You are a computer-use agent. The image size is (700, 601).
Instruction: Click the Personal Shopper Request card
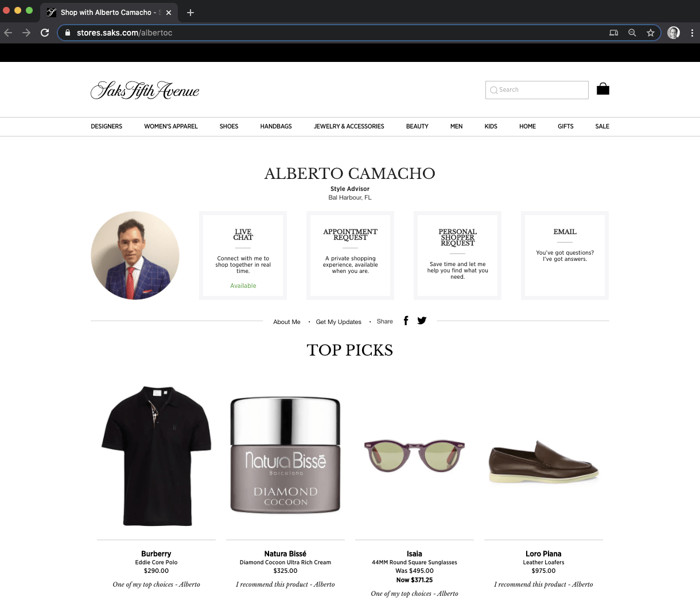(x=457, y=255)
